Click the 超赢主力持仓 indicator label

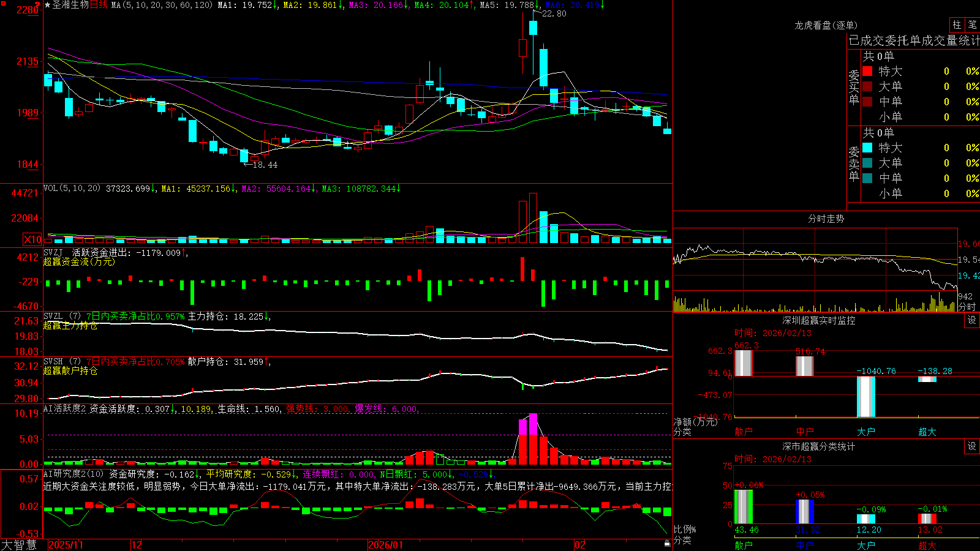tap(70, 325)
